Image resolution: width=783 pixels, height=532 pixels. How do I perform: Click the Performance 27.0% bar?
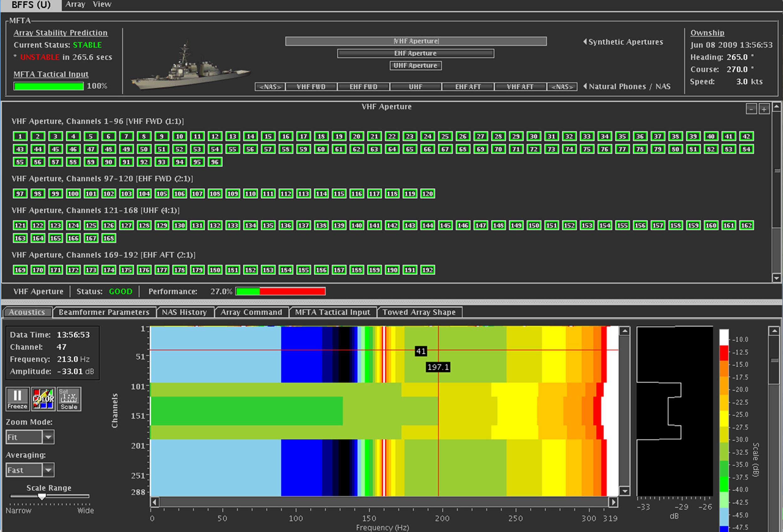point(281,291)
